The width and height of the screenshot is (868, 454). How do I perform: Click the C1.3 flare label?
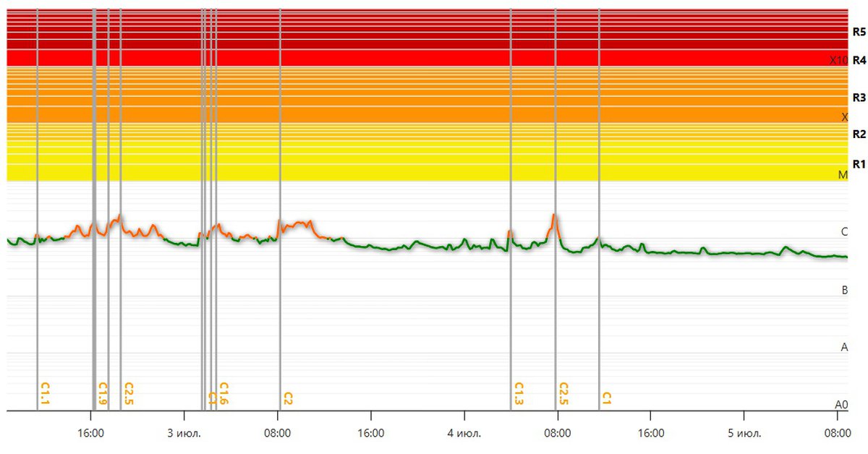click(x=519, y=394)
